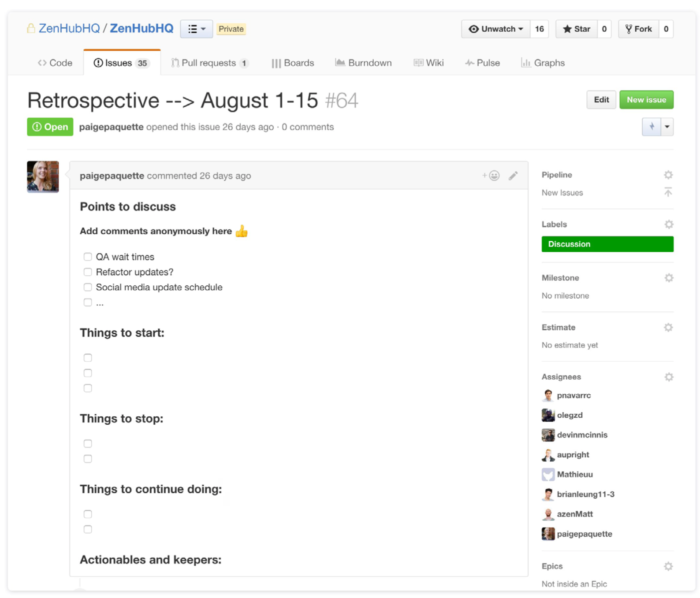The image size is (700, 598).
Task: Open the Labels gear settings
Action: (669, 224)
